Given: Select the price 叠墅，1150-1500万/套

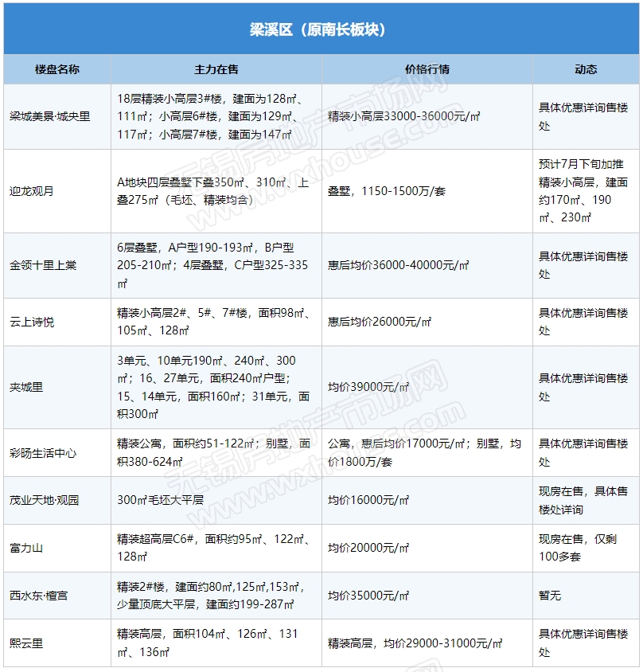Looking at the screenshot, I should pos(387,191).
